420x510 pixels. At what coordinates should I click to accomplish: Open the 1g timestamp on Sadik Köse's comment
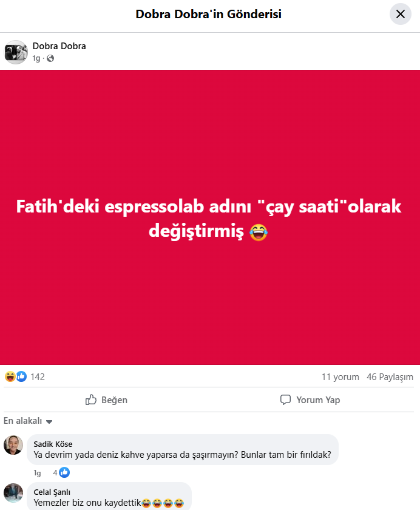[x=37, y=473]
